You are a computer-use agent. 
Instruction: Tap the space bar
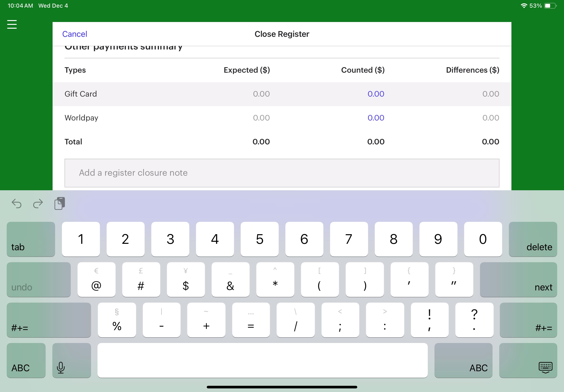point(262,360)
